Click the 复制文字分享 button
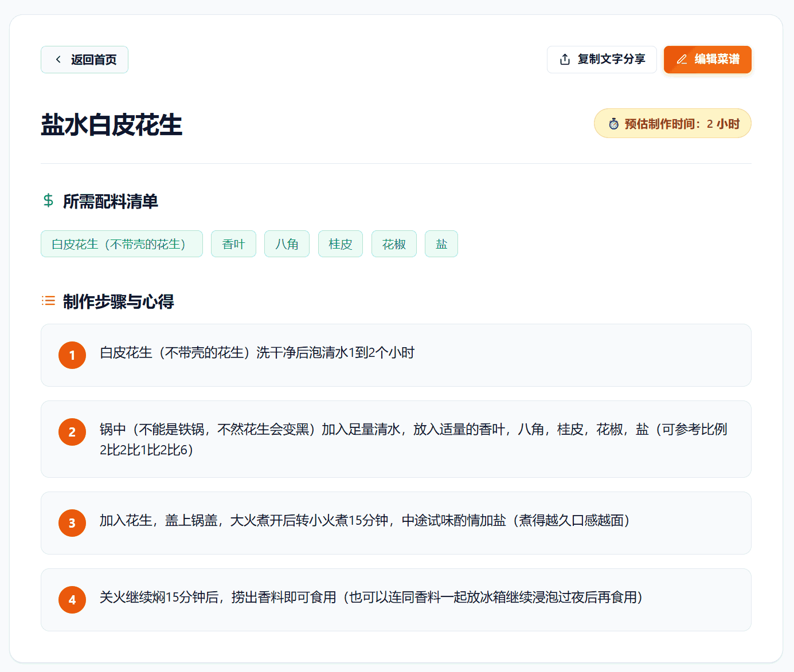794x672 pixels. 601,60
